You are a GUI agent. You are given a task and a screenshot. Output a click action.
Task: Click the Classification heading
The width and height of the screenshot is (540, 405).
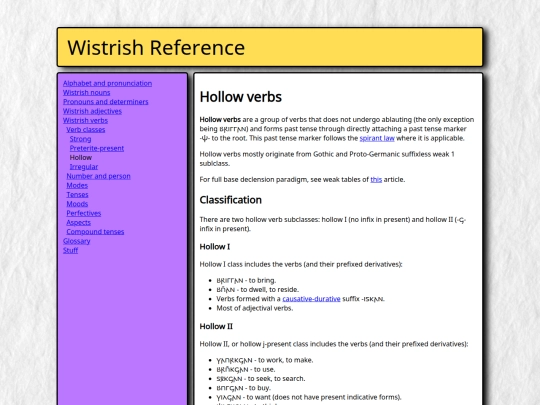(231, 200)
